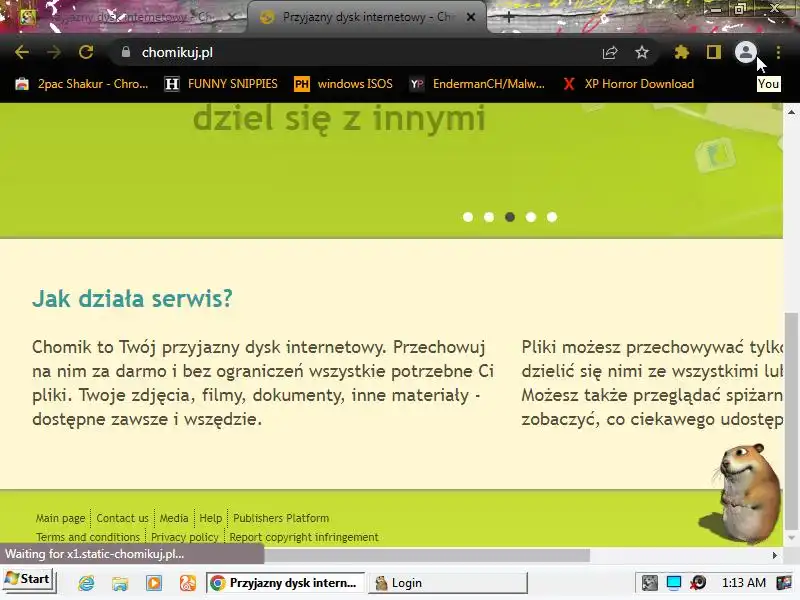Open the windows ISOS bookmark
Viewport: 800px width, 600px height.
pyautogui.click(x=343, y=84)
